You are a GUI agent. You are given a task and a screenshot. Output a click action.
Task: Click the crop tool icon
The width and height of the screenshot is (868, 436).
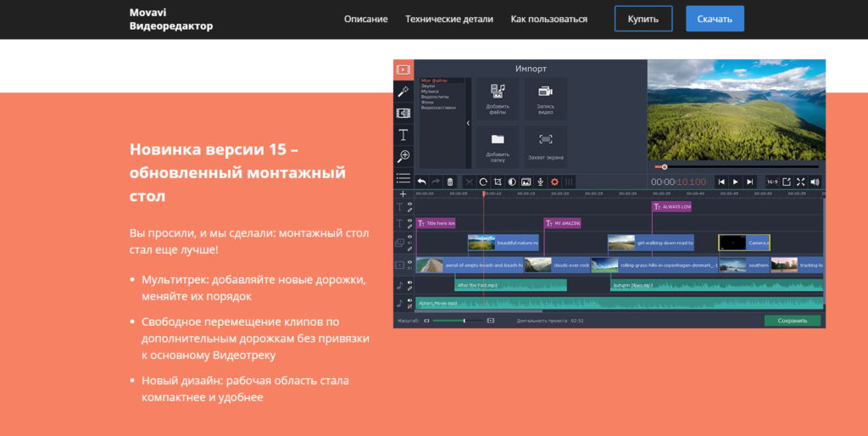tap(498, 182)
